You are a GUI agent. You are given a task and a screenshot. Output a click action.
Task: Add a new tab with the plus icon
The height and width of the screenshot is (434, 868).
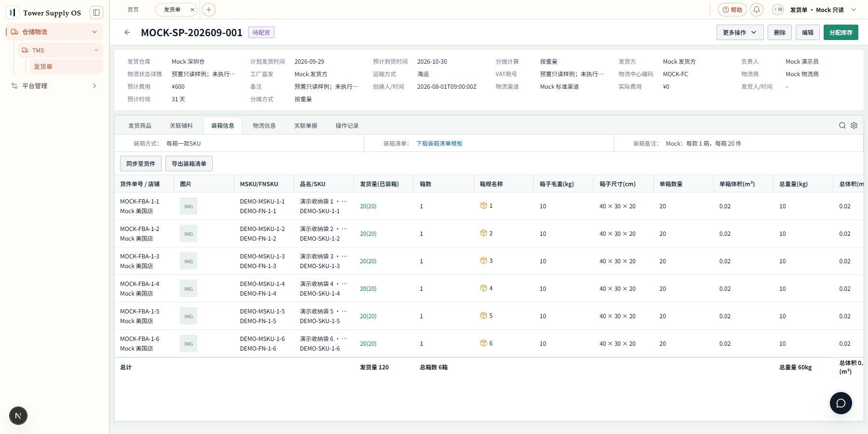(x=209, y=10)
